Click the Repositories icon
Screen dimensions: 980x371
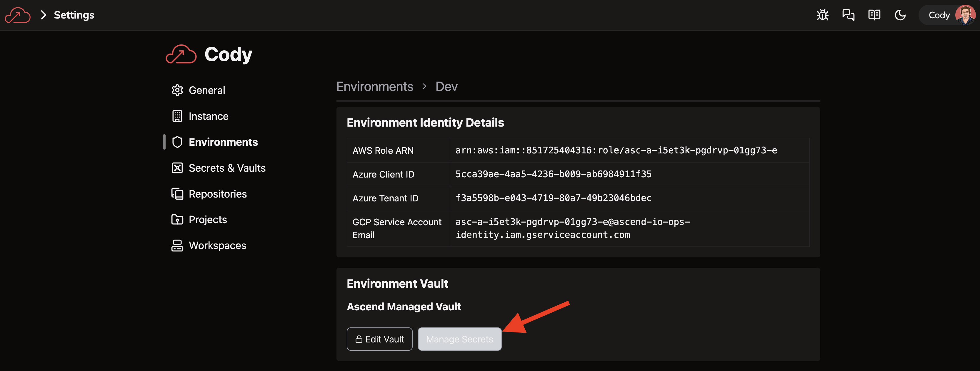click(177, 194)
